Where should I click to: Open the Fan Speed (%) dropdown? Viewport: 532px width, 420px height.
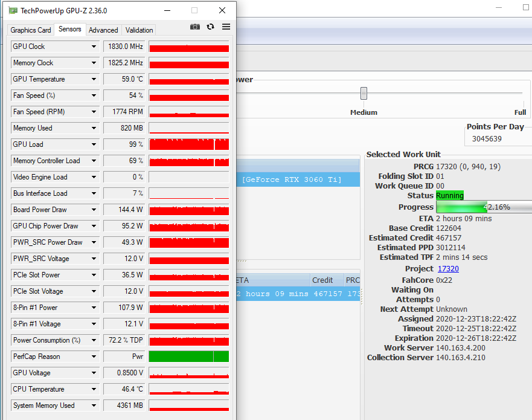94,95
